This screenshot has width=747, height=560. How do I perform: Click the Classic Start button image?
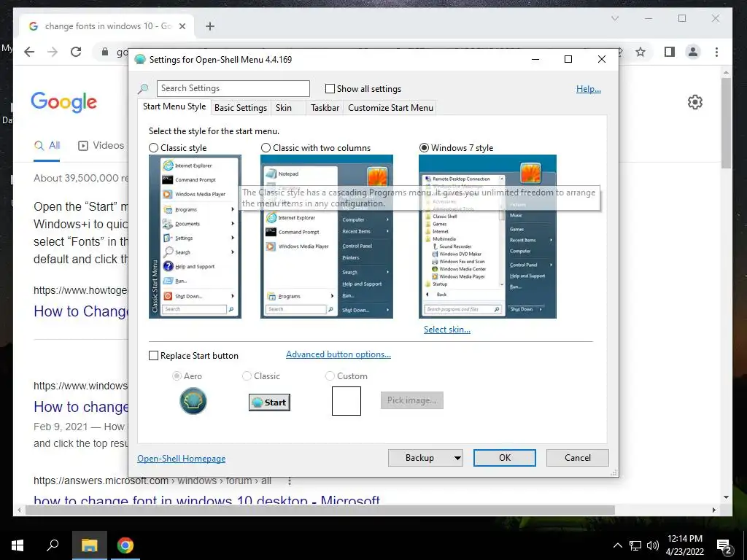coord(269,402)
